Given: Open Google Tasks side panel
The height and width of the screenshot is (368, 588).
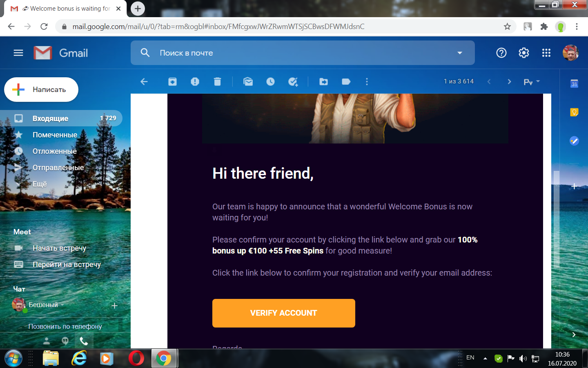Looking at the screenshot, I should 574,141.
